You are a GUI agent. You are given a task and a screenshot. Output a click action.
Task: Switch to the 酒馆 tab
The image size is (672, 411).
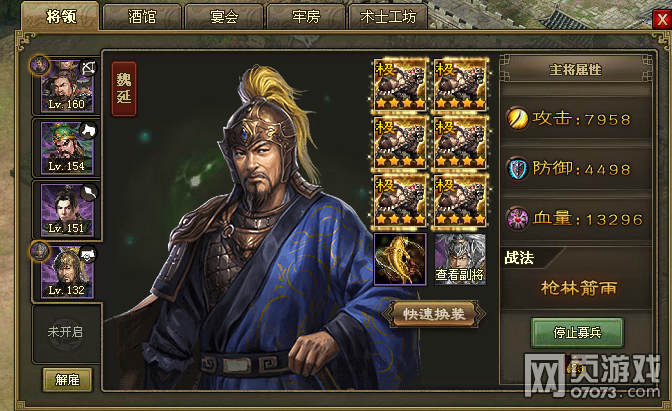[x=142, y=17]
